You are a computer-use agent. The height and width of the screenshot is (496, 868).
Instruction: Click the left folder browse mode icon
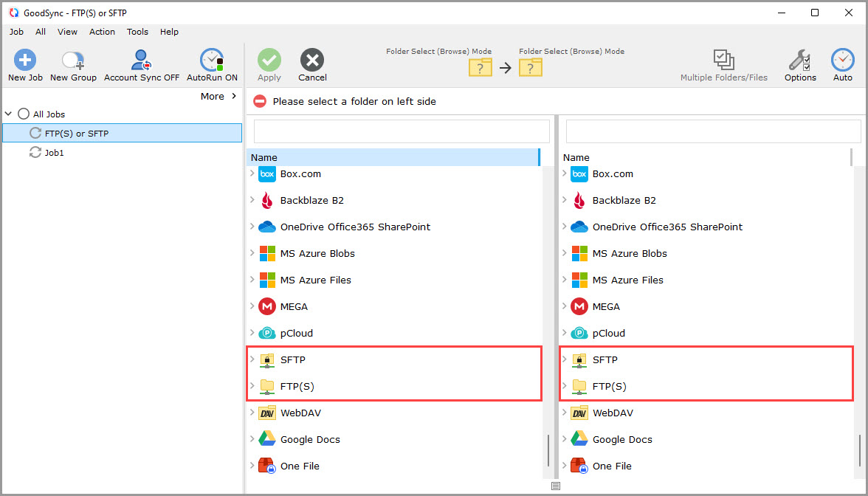480,68
